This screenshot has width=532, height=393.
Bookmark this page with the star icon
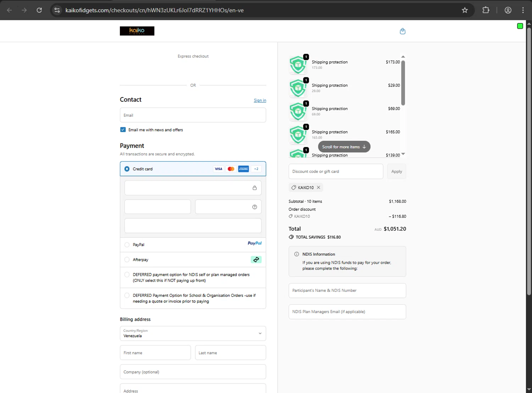tap(465, 10)
